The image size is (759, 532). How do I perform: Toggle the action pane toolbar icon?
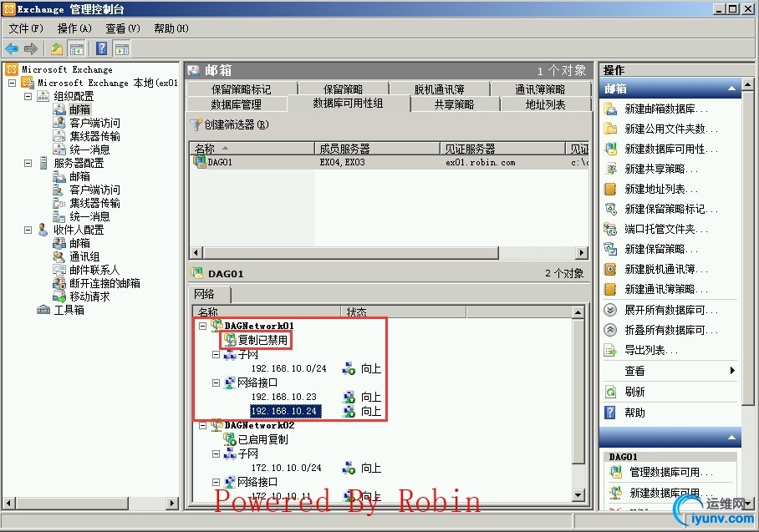tap(121, 48)
